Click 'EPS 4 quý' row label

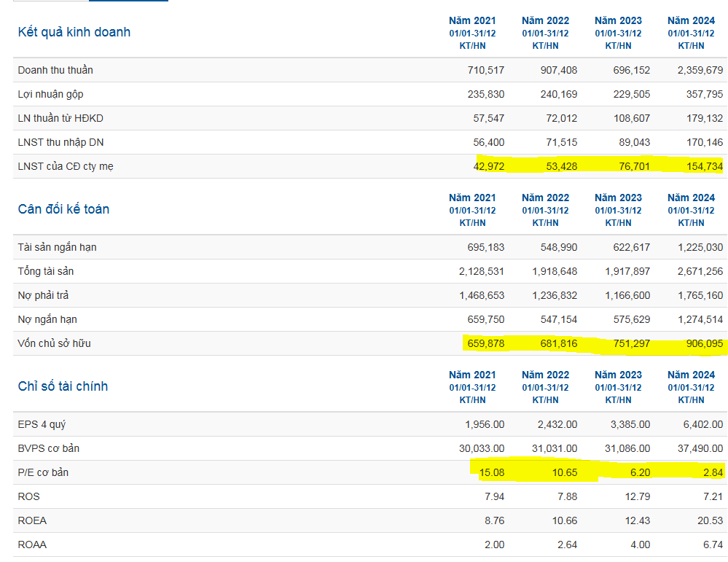point(42,424)
